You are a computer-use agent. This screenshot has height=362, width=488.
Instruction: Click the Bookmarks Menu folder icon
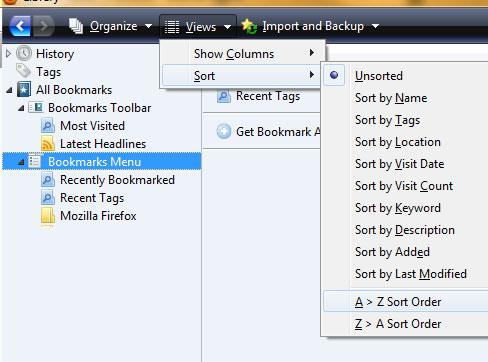pos(35,161)
